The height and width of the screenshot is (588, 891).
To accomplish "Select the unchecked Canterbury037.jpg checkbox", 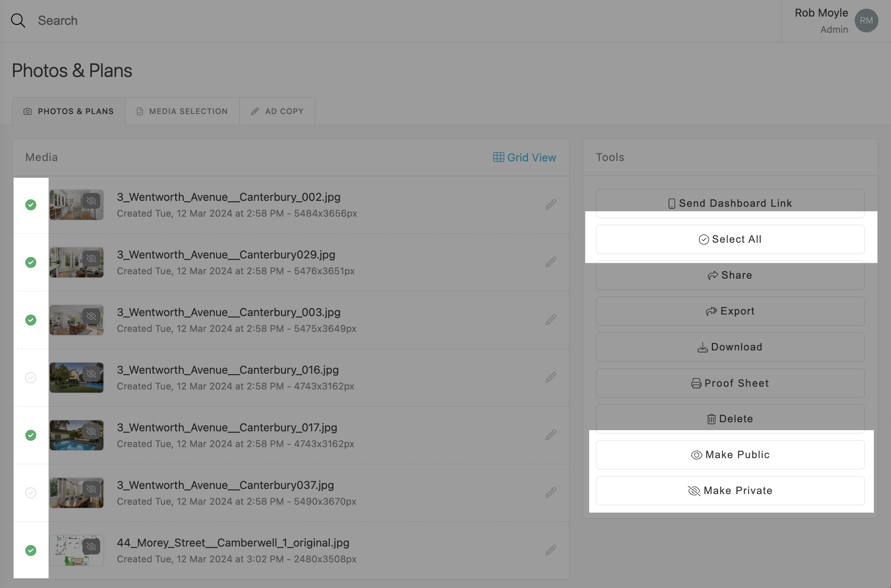I will coord(31,493).
